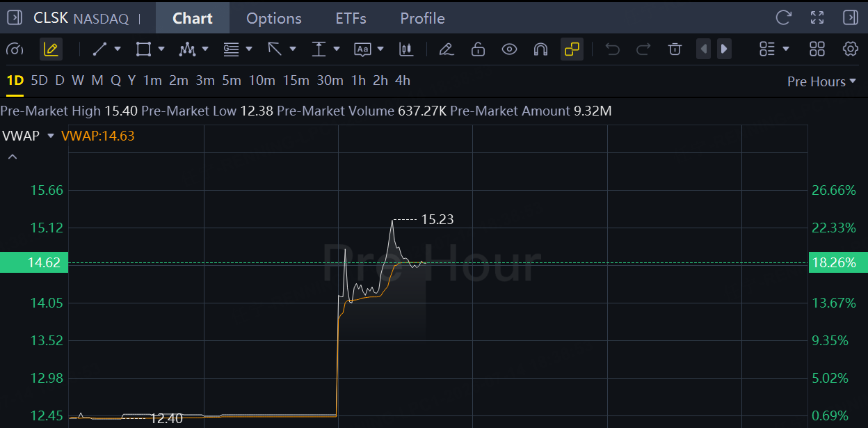Toggle magnet snap mode
The image size is (868, 428).
point(540,49)
